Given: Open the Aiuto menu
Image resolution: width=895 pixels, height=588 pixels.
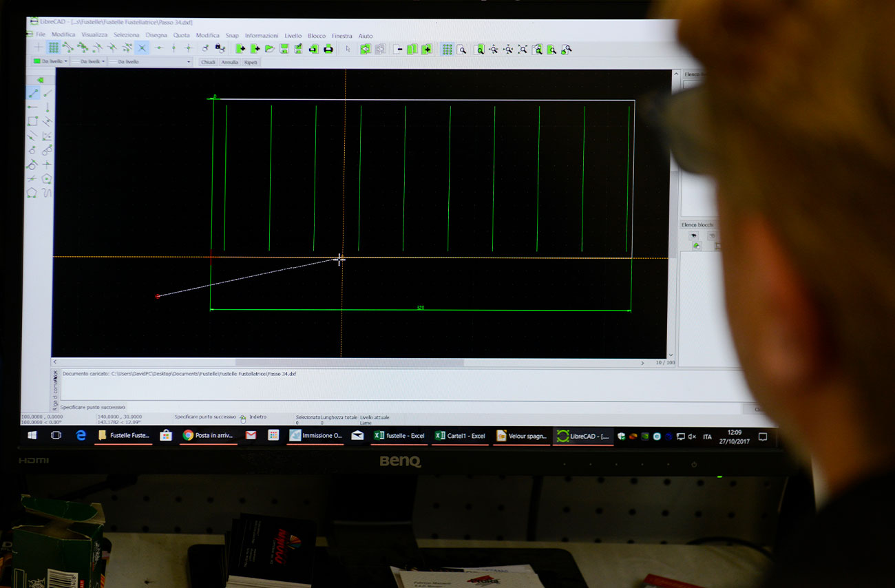Looking at the screenshot, I should (366, 36).
